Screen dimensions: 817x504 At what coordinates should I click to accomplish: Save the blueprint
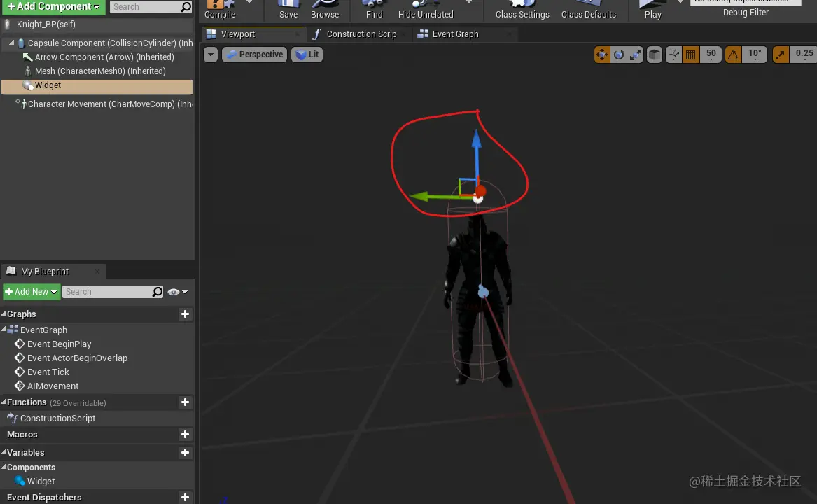coord(288,10)
